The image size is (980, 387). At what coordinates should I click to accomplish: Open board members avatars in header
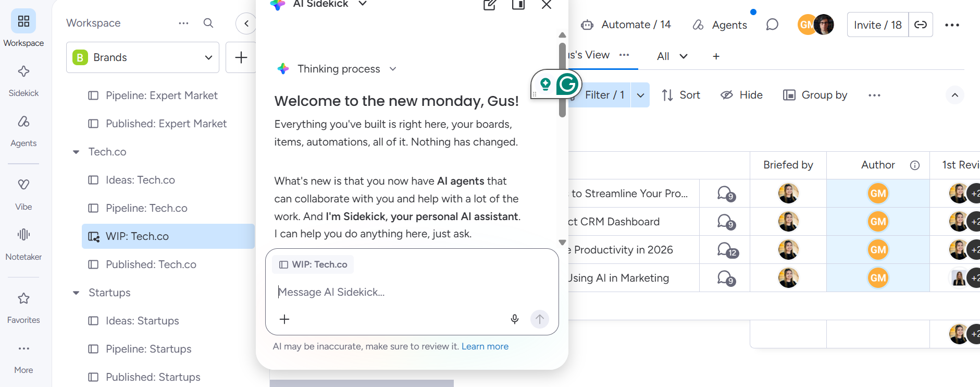[x=816, y=25]
